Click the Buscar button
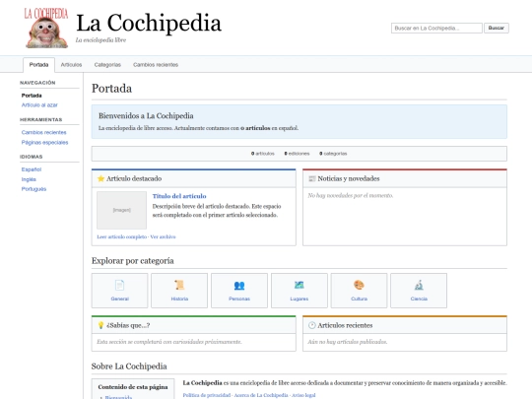Screen dimensions: 532x399 click(496, 28)
